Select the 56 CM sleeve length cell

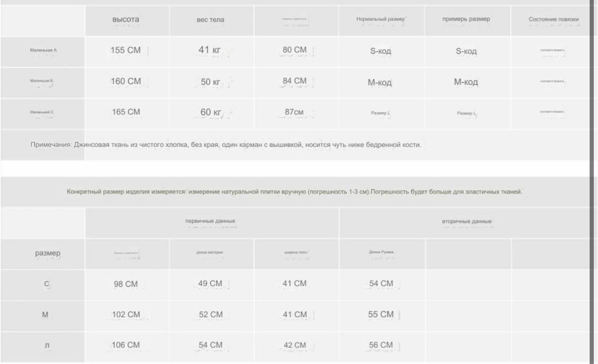381,346
